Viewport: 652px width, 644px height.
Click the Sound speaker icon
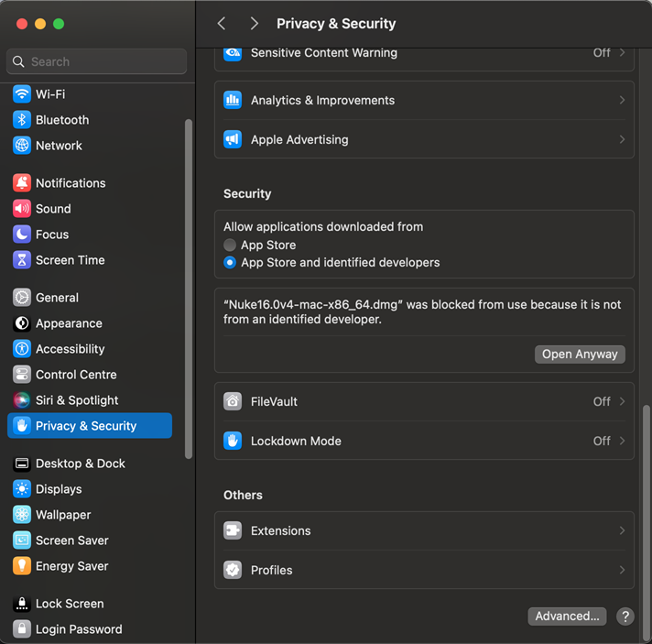point(22,209)
